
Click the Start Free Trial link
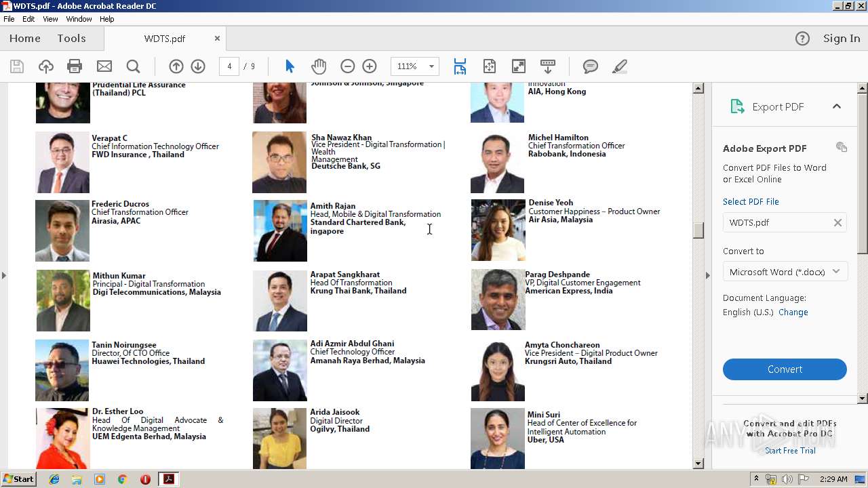tap(790, 451)
